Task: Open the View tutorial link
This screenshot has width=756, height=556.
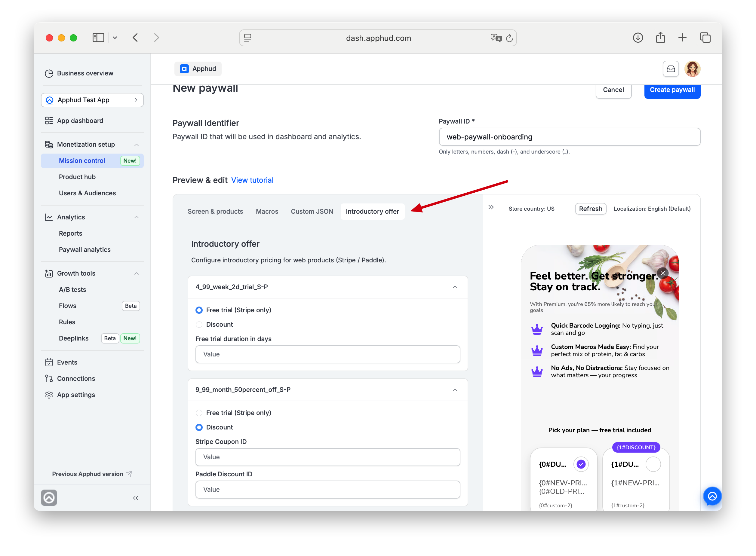Action: [252, 180]
